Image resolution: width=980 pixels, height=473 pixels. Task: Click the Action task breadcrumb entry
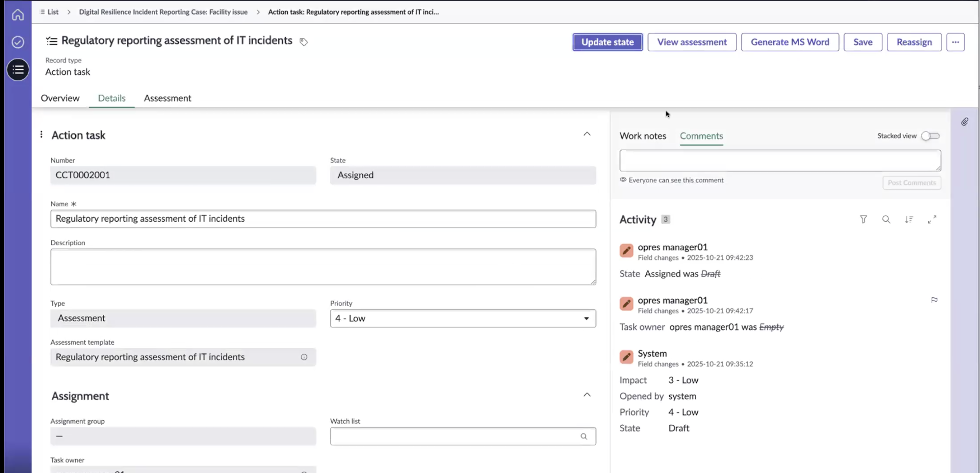pos(353,12)
